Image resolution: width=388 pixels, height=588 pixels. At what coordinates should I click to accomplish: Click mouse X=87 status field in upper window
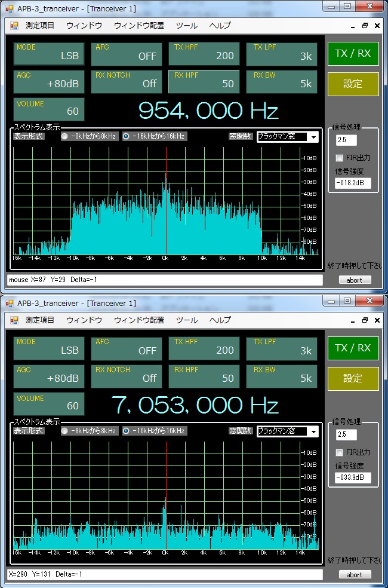165,280
